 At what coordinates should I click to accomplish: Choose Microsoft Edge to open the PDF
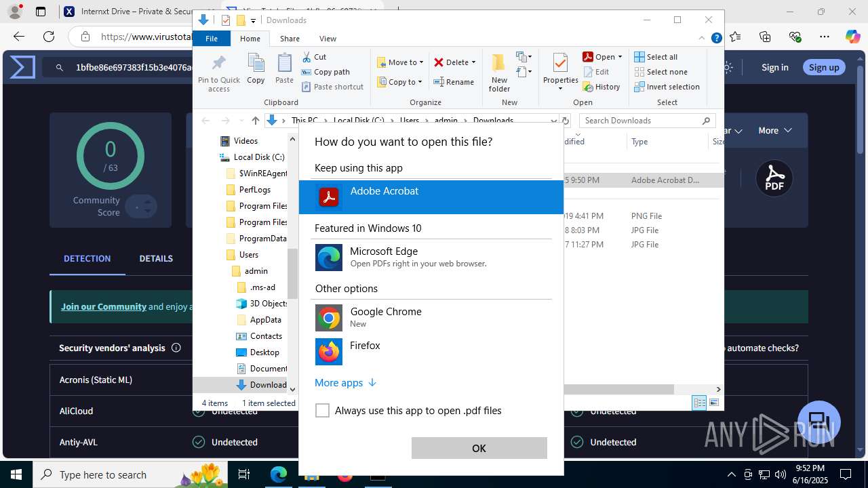pos(431,258)
